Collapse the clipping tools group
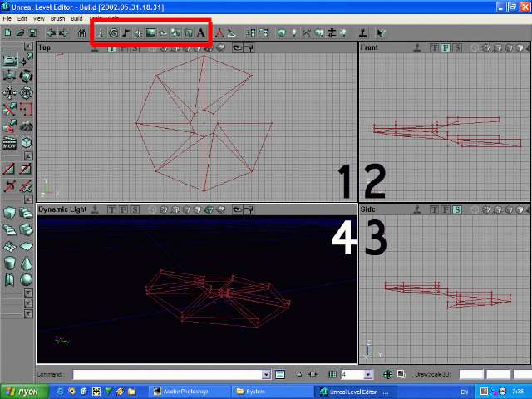 click(x=28, y=155)
